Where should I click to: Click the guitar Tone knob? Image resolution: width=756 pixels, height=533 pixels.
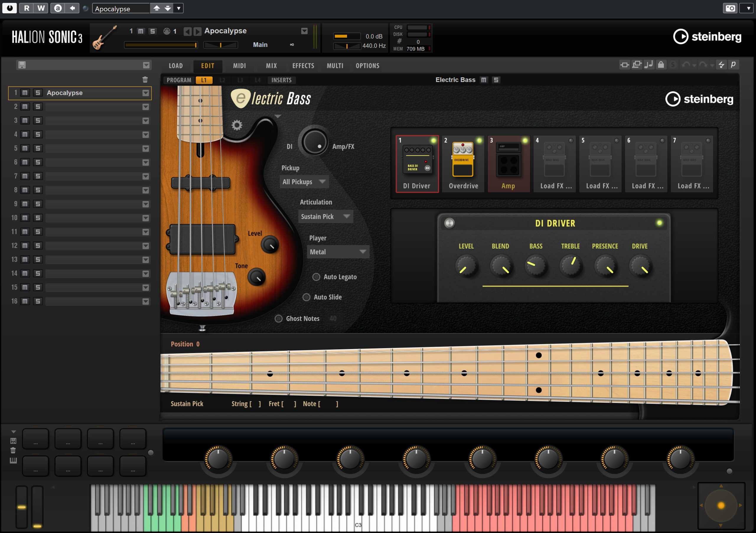tap(257, 277)
